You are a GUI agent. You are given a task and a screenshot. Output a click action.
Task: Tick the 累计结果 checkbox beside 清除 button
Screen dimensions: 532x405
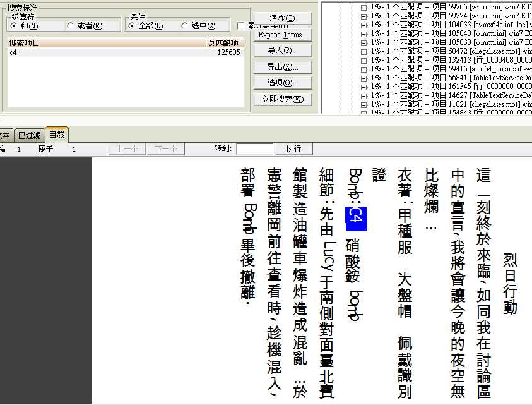pos(240,26)
